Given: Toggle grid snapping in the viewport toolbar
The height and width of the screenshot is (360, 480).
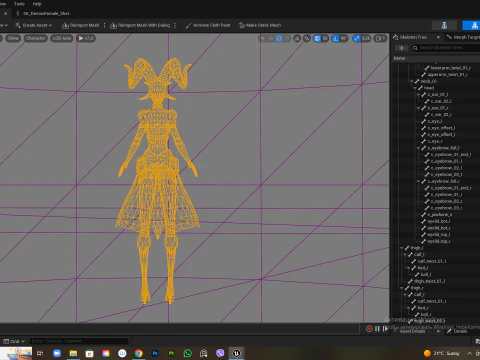Looking at the screenshot, I should (317, 38).
